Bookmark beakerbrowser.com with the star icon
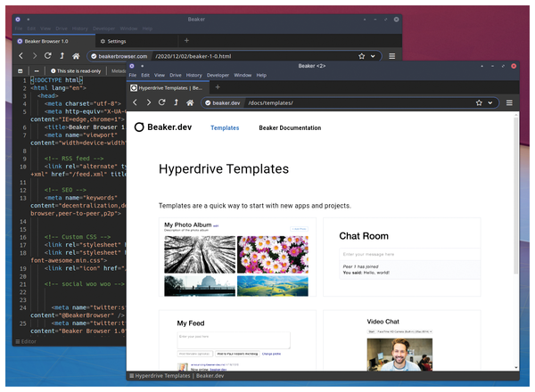 pos(362,56)
